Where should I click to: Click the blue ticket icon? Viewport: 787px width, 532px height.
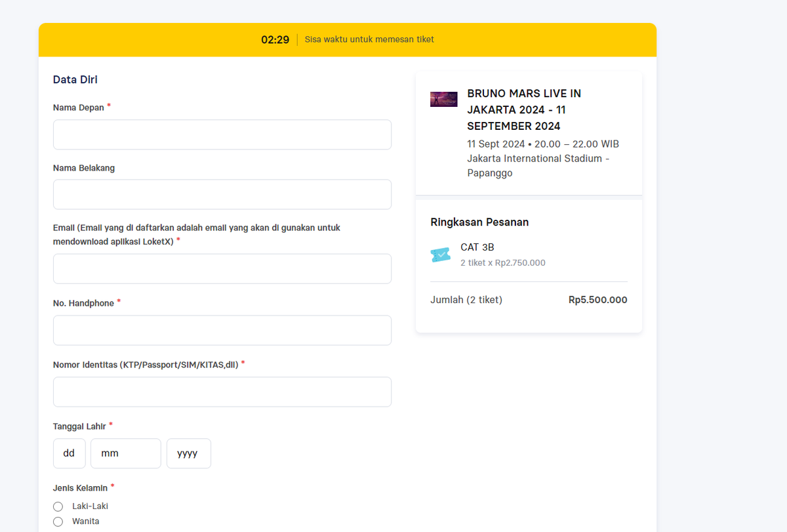pyautogui.click(x=441, y=255)
